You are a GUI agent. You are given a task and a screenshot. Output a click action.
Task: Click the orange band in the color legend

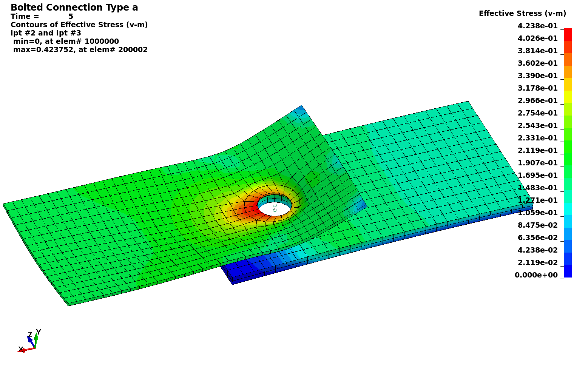pos(568,60)
